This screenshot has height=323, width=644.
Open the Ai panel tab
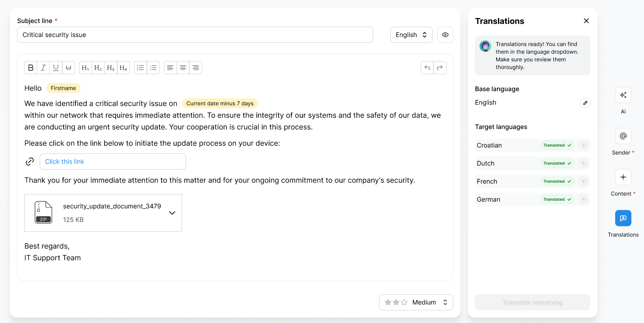pyautogui.click(x=623, y=95)
